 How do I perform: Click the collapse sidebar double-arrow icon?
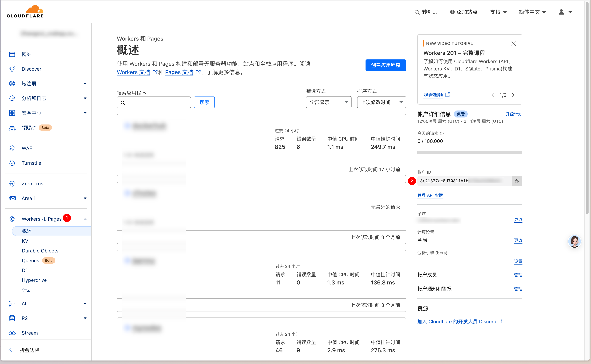point(10,350)
